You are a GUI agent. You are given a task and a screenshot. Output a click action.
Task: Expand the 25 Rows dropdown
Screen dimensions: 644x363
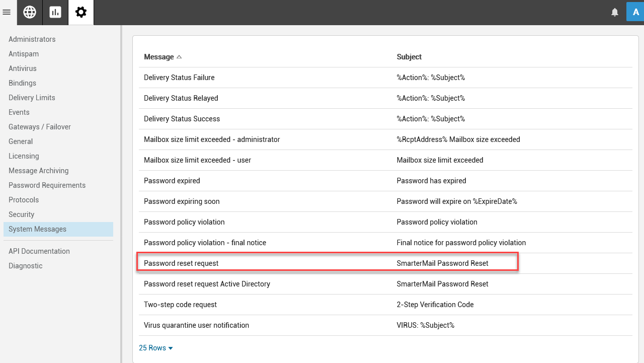pyautogui.click(x=156, y=348)
